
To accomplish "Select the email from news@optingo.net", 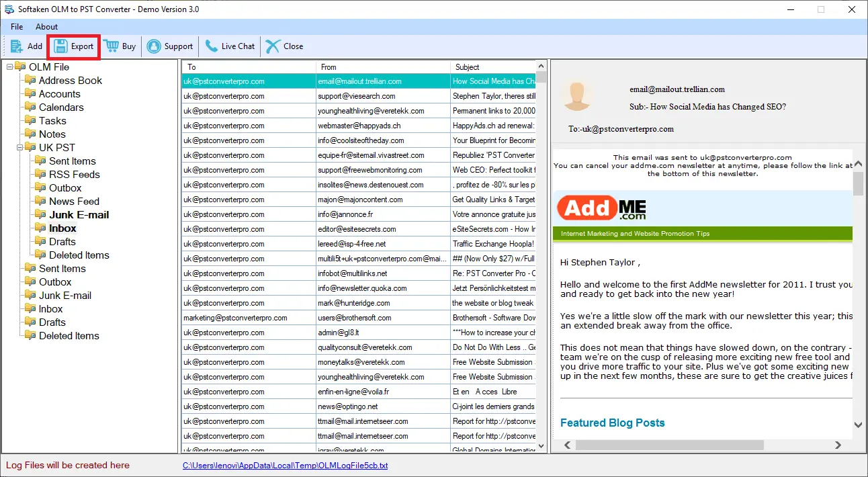I will 359,406.
